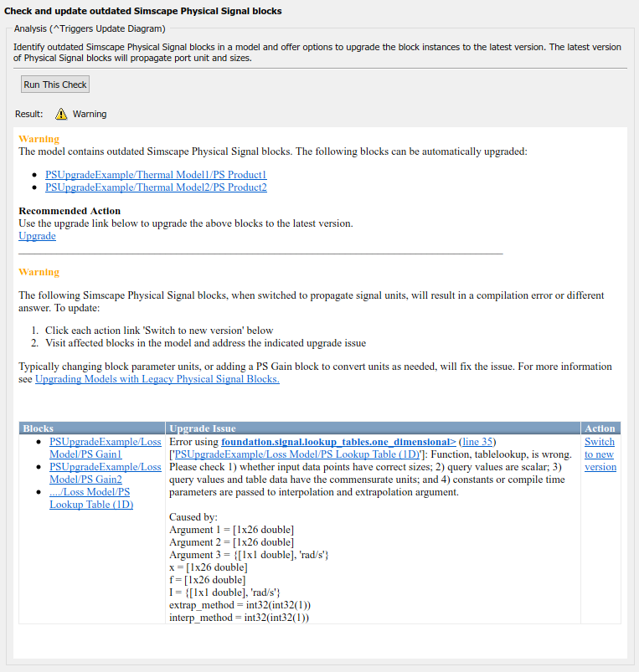Select the Action column header
639x672 pixels.
click(600, 428)
